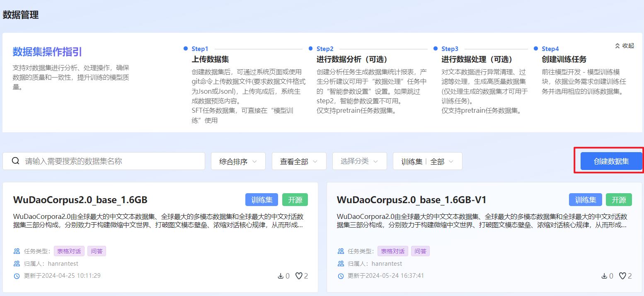Click 表格对话 tag on 1.6GB-V1 card

click(x=393, y=251)
